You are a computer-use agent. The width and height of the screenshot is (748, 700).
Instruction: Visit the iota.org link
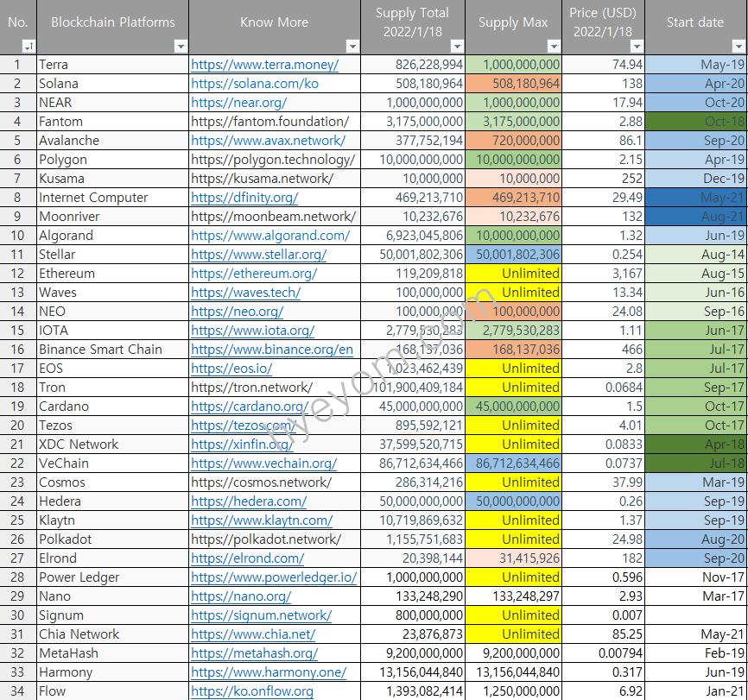pyautogui.click(x=253, y=331)
